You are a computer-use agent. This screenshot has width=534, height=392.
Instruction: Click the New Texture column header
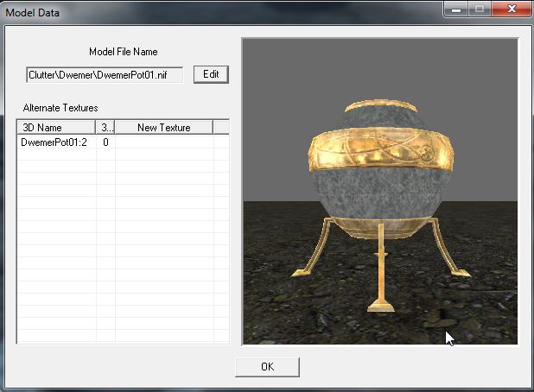click(x=164, y=127)
